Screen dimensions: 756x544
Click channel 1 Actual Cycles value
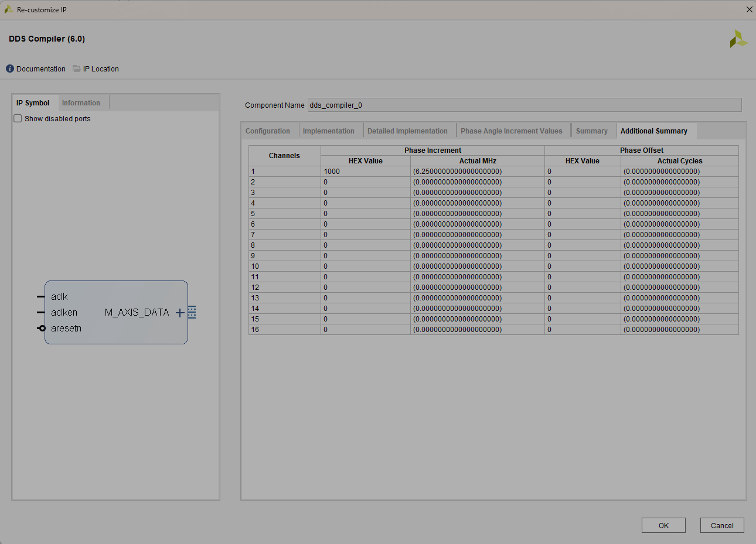pyautogui.click(x=680, y=172)
